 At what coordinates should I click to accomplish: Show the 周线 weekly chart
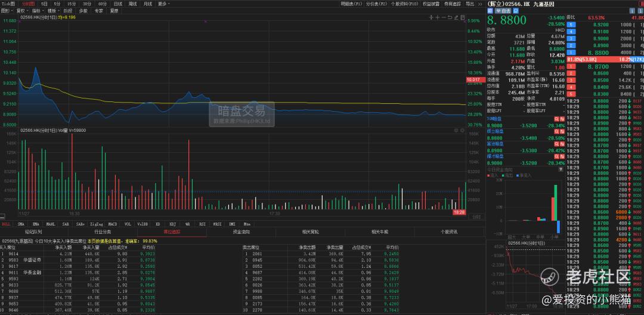132,4
